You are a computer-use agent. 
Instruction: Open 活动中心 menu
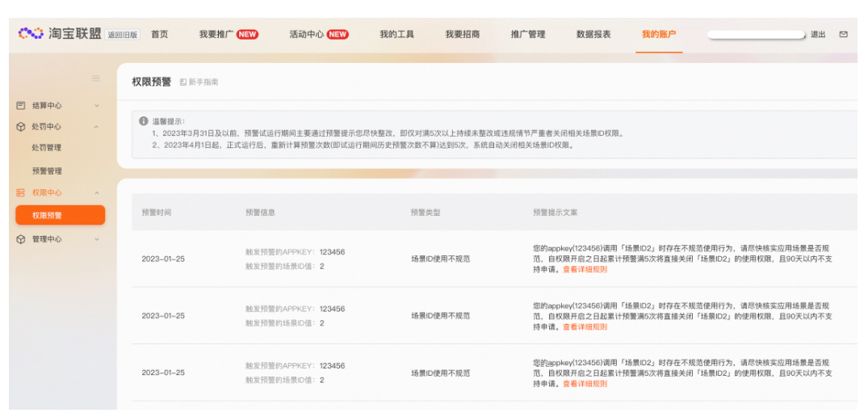307,34
